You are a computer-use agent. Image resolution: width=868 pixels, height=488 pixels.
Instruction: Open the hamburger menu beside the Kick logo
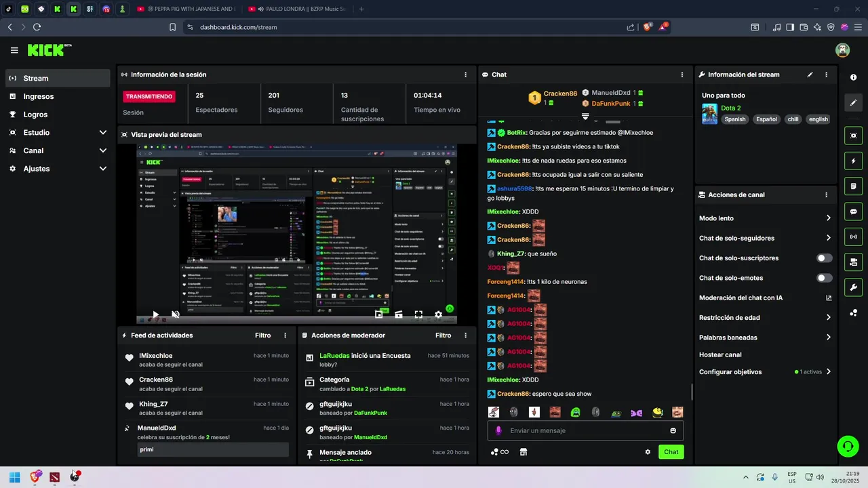(14, 50)
